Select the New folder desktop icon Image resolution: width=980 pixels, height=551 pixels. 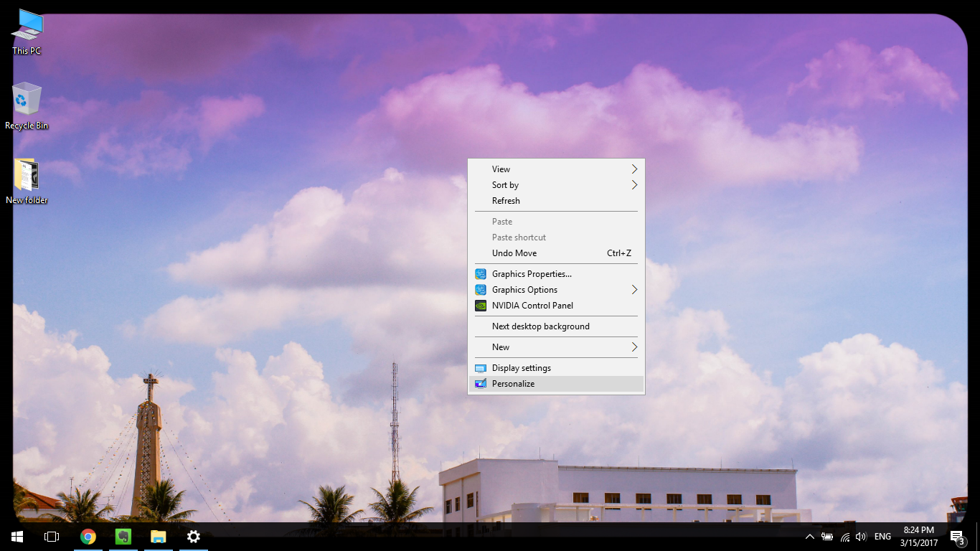27,182
